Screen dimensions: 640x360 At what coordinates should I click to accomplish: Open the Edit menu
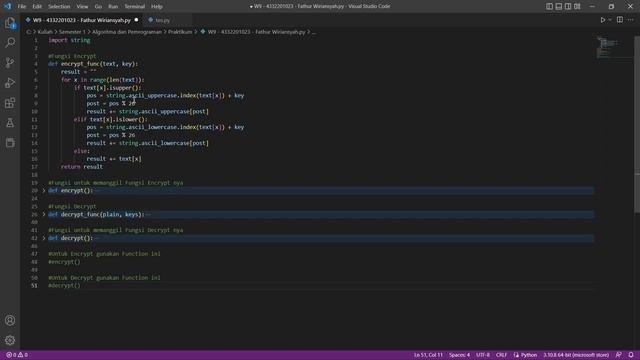click(x=37, y=7)
